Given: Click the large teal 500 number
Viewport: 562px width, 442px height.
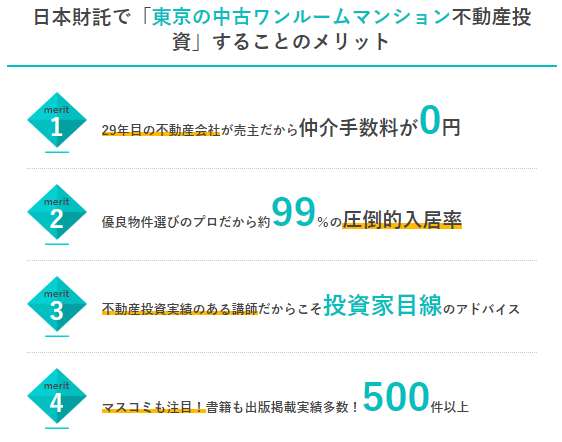Looking at the screenshot, I should tap(396, 396).
